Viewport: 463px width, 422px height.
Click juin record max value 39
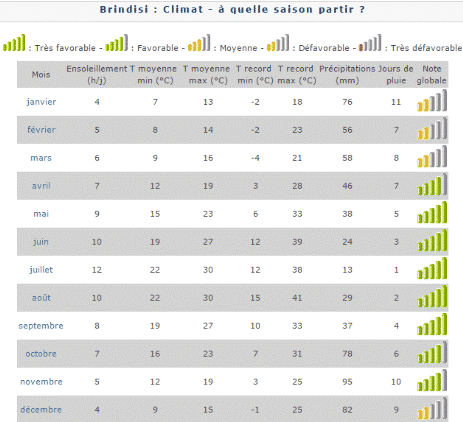coord(297,242)
